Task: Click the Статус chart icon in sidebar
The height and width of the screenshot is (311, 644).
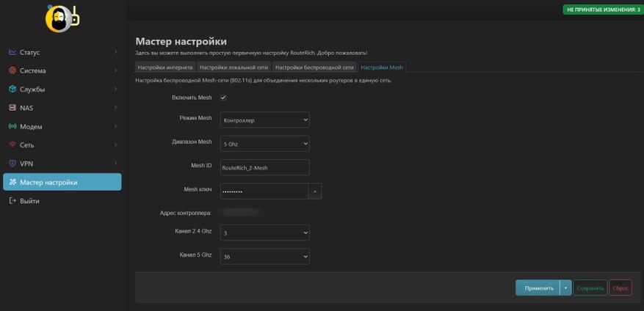Action: click(x=12, y=52)
